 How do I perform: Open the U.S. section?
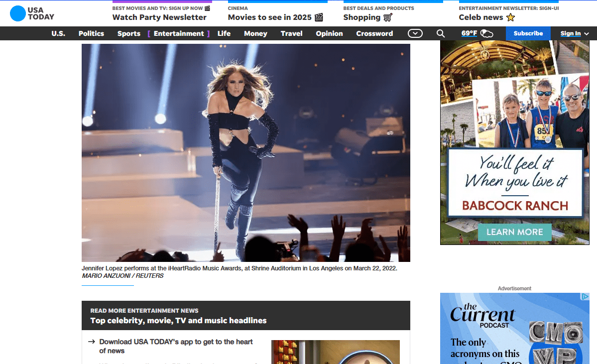coord(58,33)
